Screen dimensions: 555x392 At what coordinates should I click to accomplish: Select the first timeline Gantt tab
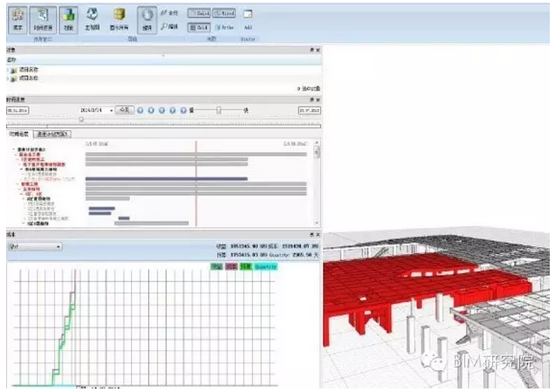pos(19,134)
